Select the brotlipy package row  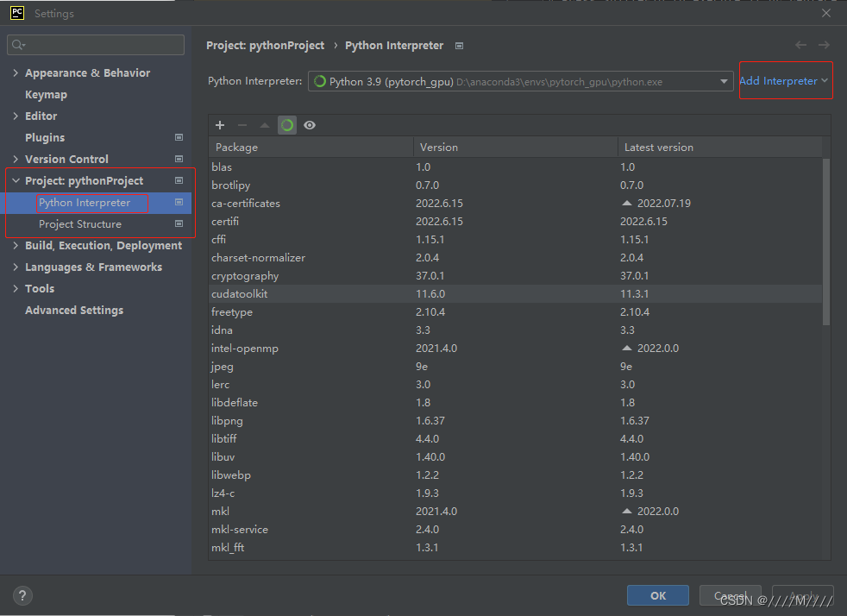tap(515, 185)
